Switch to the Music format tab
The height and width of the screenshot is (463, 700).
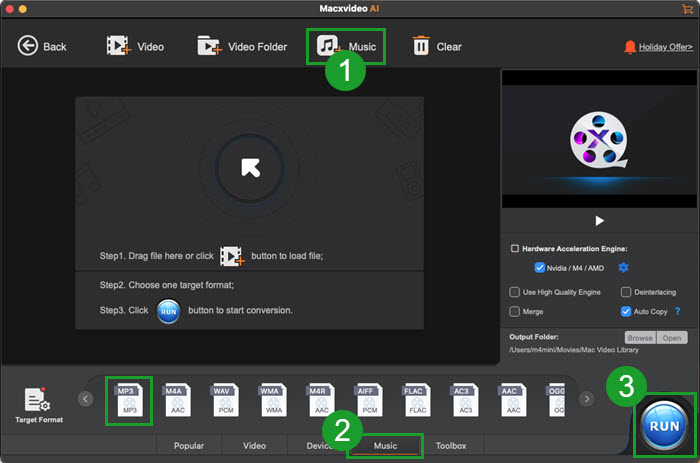tap(385, 446)
